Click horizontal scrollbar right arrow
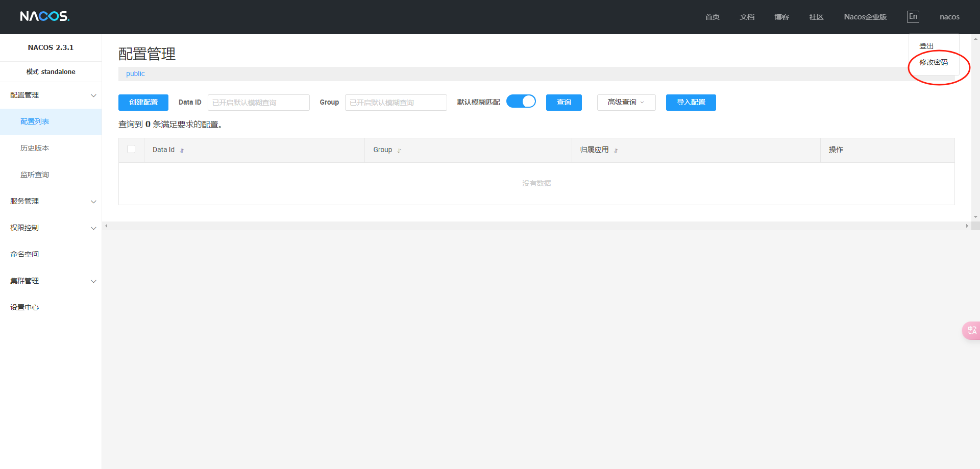The image size is (980, 469). tap(967, 226)
